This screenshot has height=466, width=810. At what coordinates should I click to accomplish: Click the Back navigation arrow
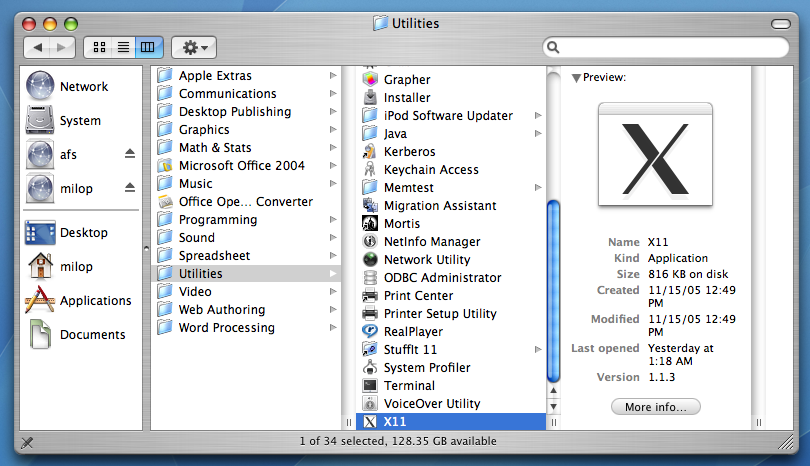38,47
